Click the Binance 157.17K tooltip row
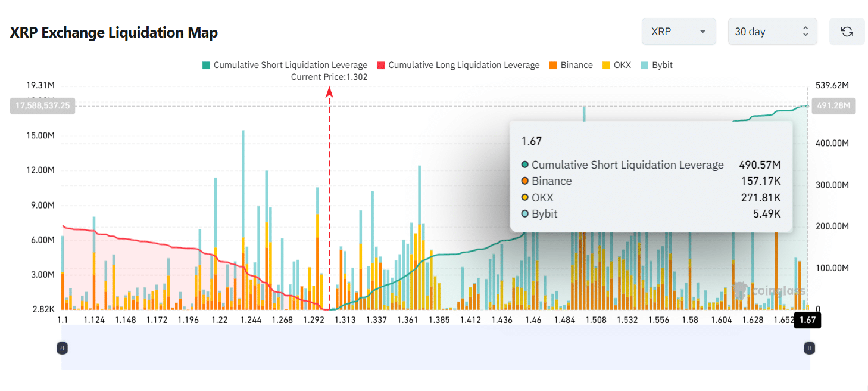The height and width of the screenshot is (391, 868). point(651,181)
